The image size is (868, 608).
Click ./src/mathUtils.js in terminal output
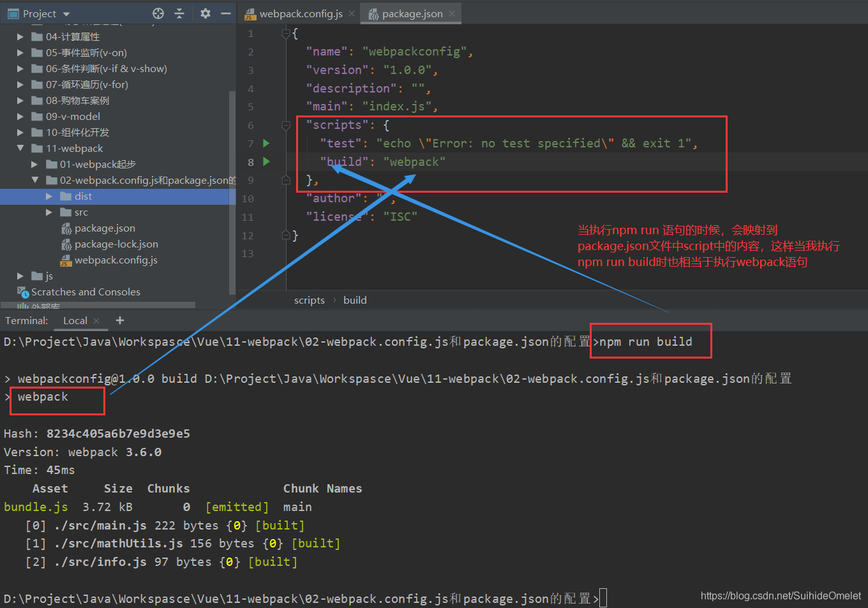click(x=118, y=544)
